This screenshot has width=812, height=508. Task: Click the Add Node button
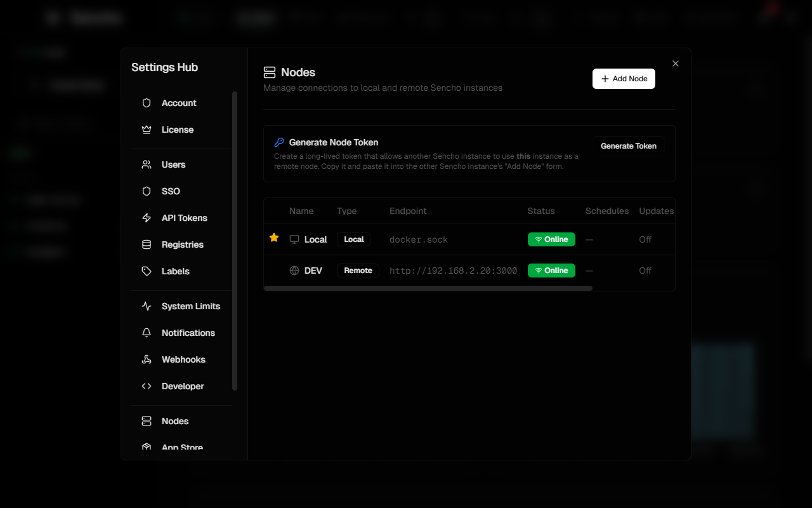click(624, 79)
